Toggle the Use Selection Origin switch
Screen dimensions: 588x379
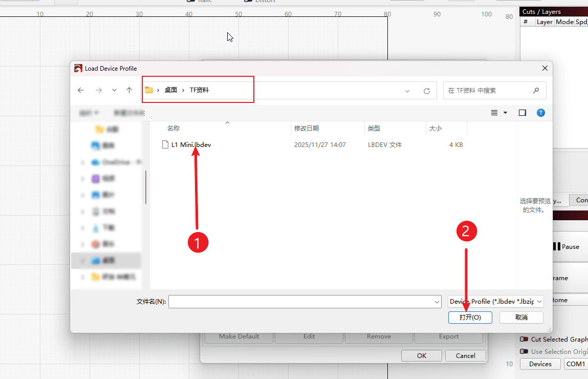pos(524,351)
